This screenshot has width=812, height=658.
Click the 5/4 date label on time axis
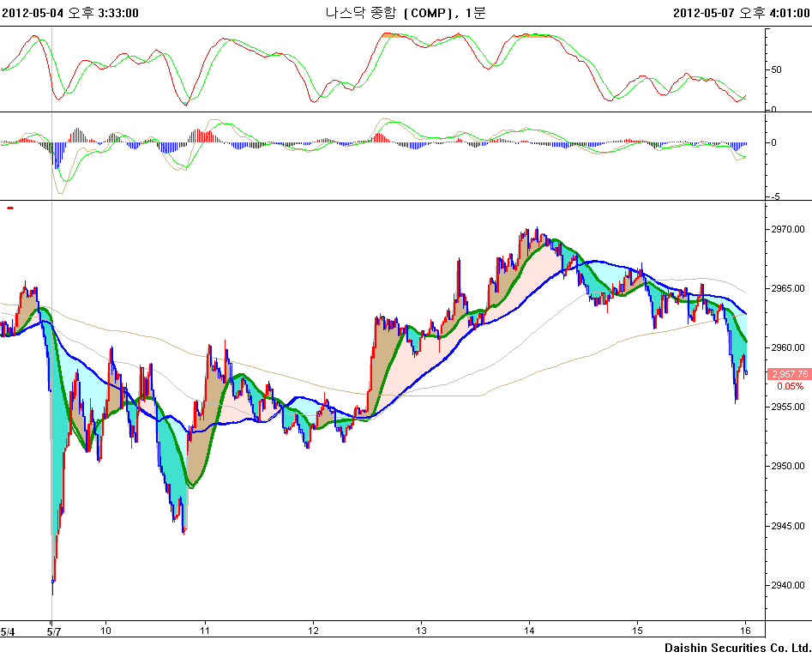coord(8,631)
